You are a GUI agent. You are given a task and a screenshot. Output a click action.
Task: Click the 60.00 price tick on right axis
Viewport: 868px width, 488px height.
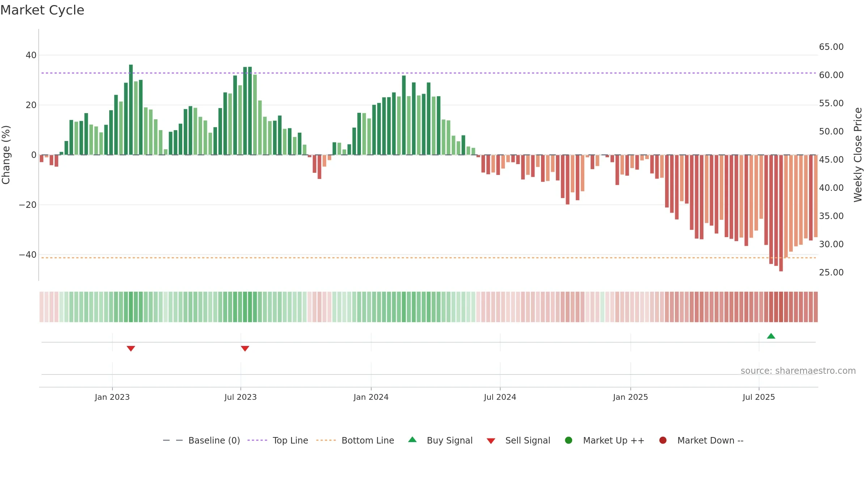[831, 75]
